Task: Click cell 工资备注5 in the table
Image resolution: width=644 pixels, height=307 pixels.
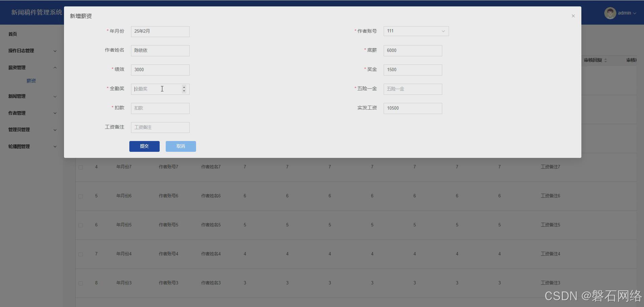Action: (550, 225)
